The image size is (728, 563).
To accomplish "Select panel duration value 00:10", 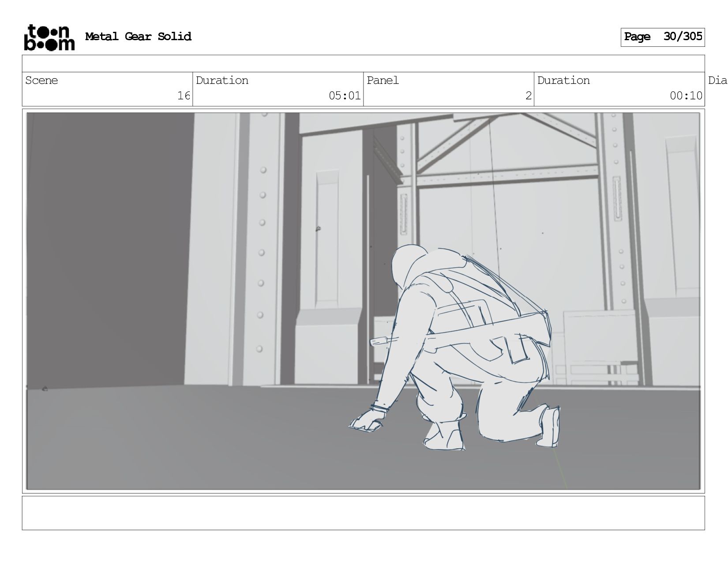I will tap(686, 96).
